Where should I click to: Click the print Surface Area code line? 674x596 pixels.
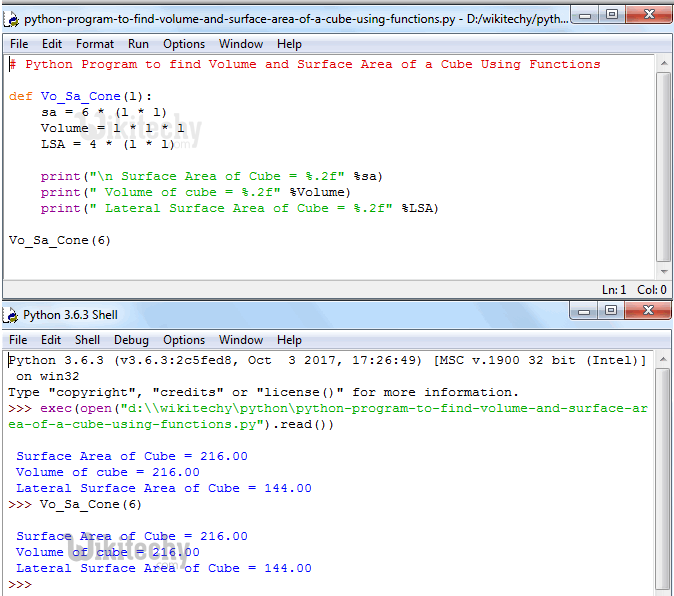click(211, 177)
